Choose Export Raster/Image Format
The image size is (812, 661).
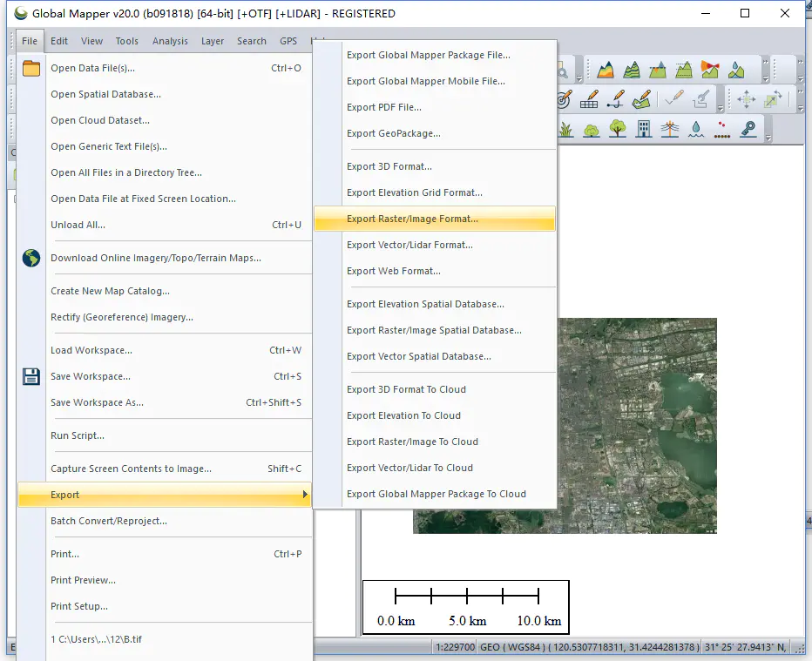pos(435,219)
